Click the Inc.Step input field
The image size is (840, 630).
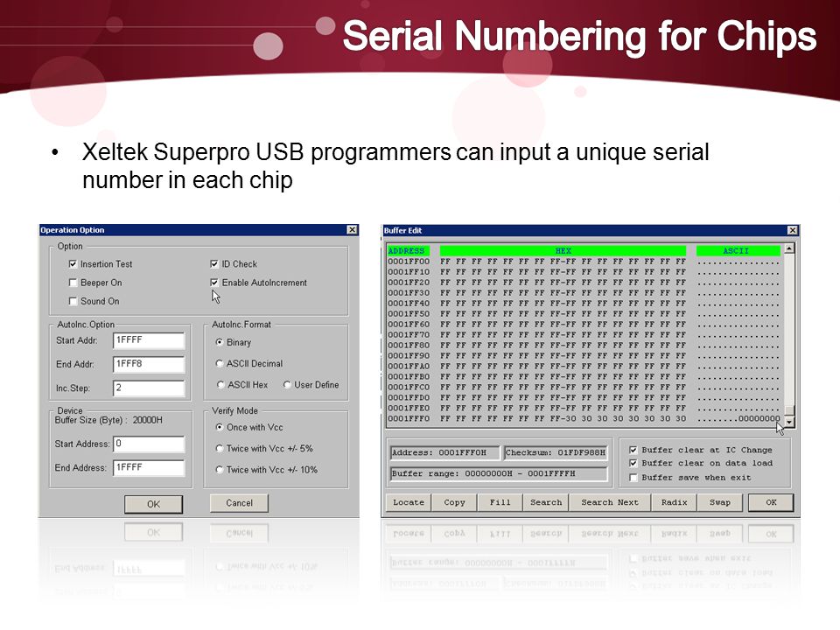(x=149, y=388)
